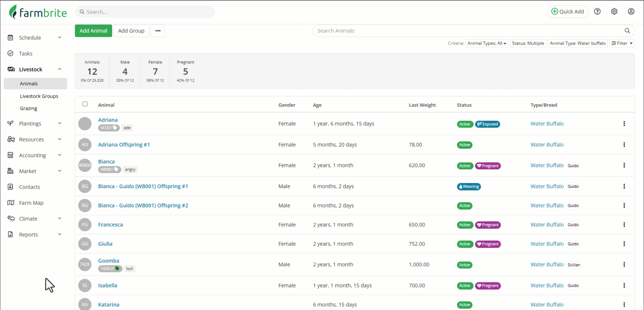Viewport: 644px width, 310px height.
Task: Collapse the Livestock sidebar section
Action: (60, 69)
